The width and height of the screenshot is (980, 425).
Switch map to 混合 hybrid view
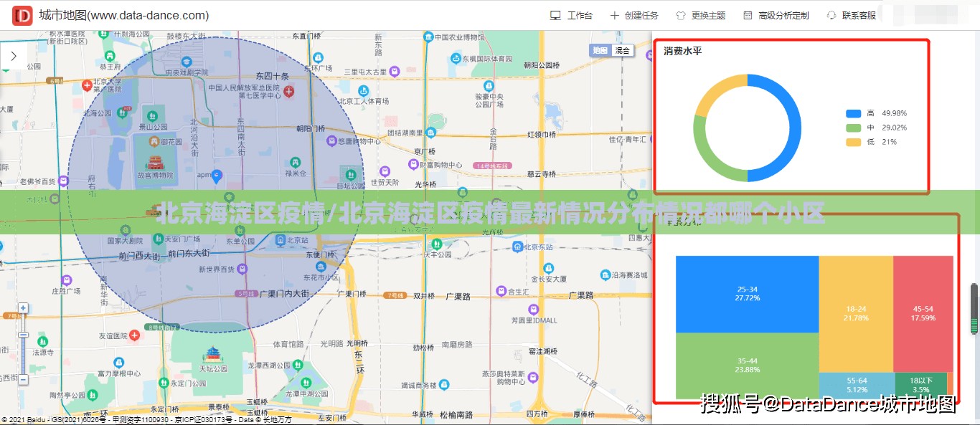tap(622, 50)
